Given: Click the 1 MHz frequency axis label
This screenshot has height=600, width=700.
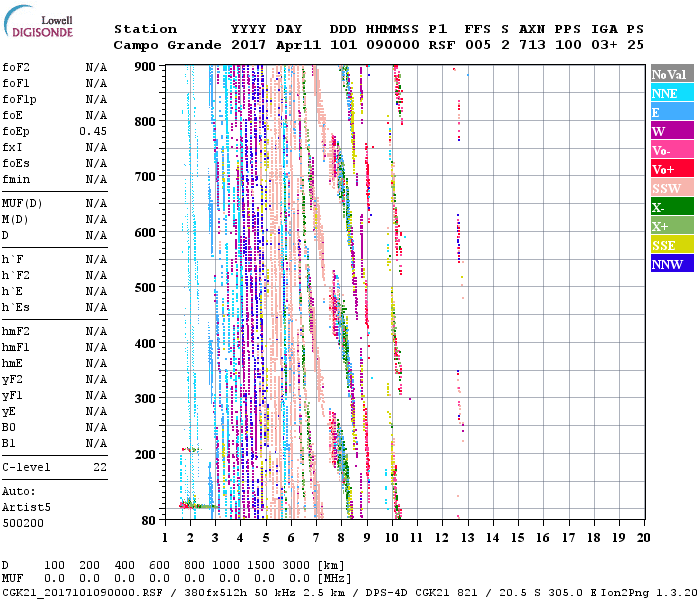Looking at the screenshot, I should coord(165,538).
